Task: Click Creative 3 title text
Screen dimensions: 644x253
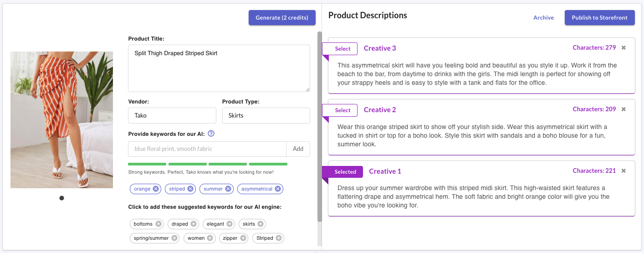Action: 380,48
